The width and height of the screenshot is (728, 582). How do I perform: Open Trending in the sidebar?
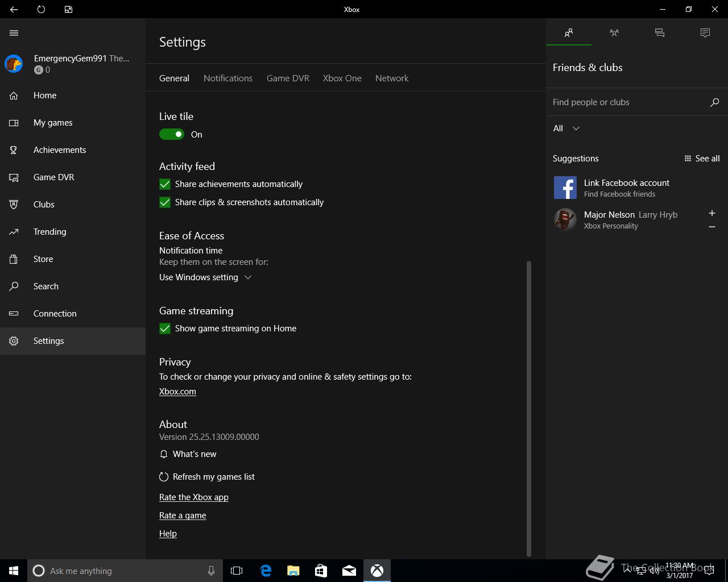(x=73, y=232)
